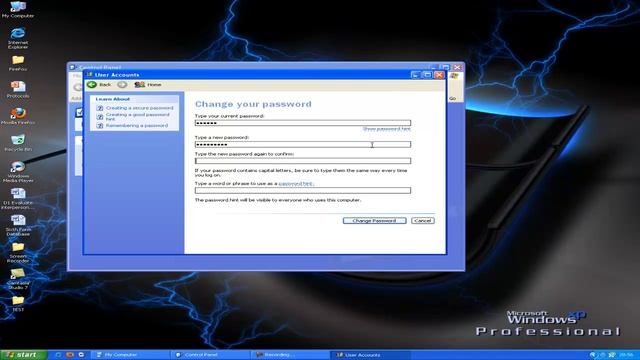Go to User Accounts Home
The width and height of the screenshot is (640, 360).
click(x=148, y=84)
